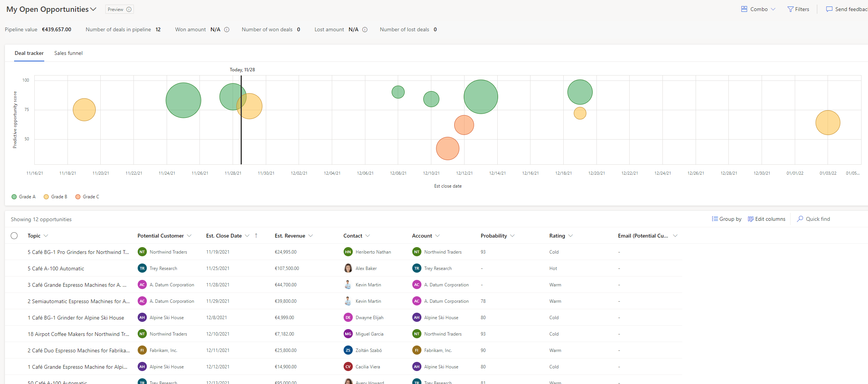
Task: Click the Grade A legend color swatch
Action: click(14, 196)
